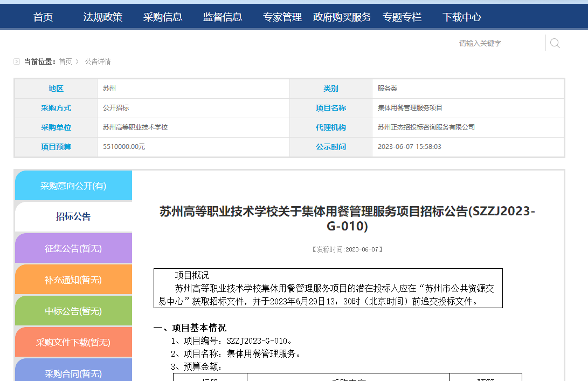Select the 采购合同(暂无) tab
The width and height of the screenshot is (588, 381).
pyautogui.click(x=73, y=371)
